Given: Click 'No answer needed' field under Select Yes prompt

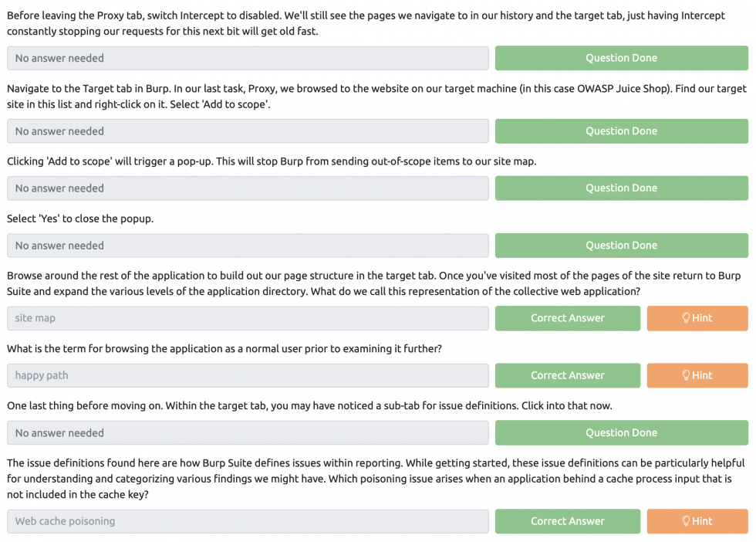Looking at the screenshot, I should (248, 246).
